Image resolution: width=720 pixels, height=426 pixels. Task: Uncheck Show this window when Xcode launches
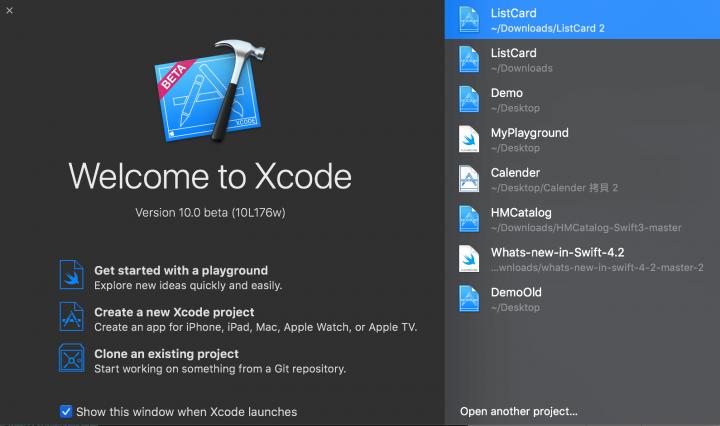66,411
